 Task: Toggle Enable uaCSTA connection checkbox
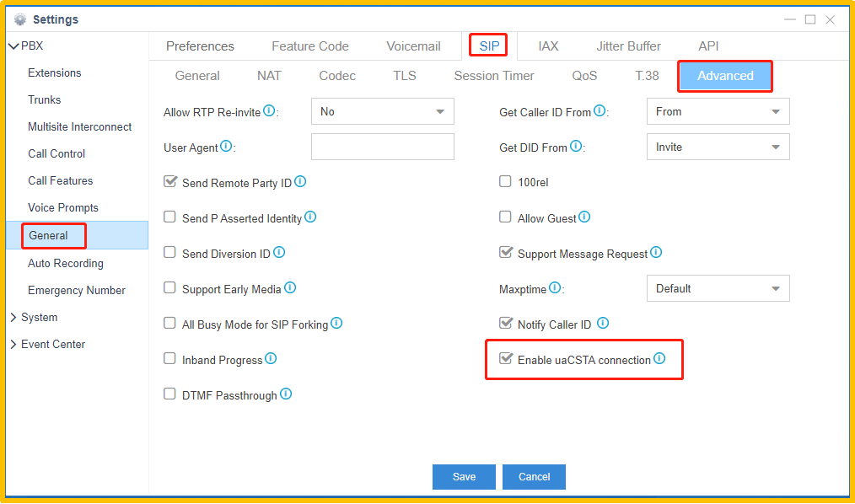[506, 358]
